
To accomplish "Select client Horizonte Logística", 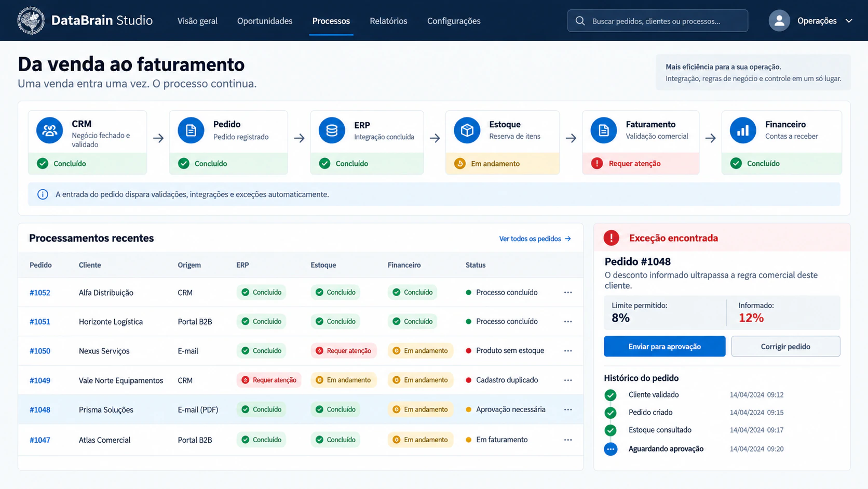I will tap(111, 322).
